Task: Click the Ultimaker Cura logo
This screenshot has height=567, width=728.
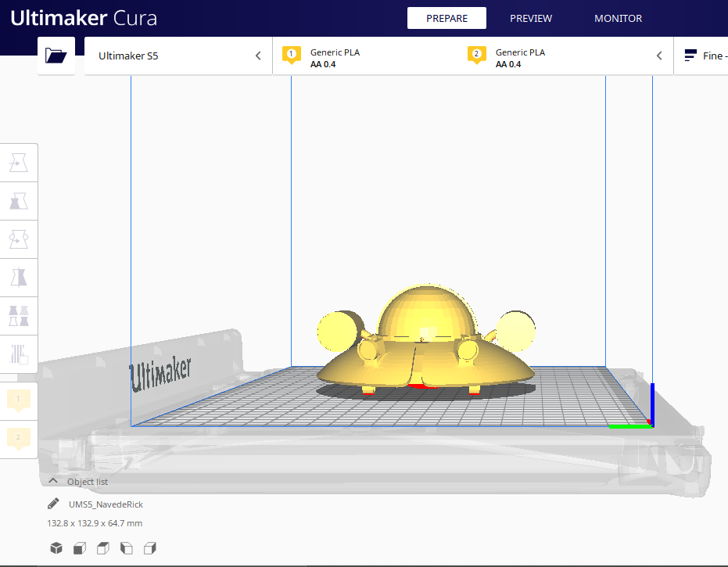Action: (84, 18)
